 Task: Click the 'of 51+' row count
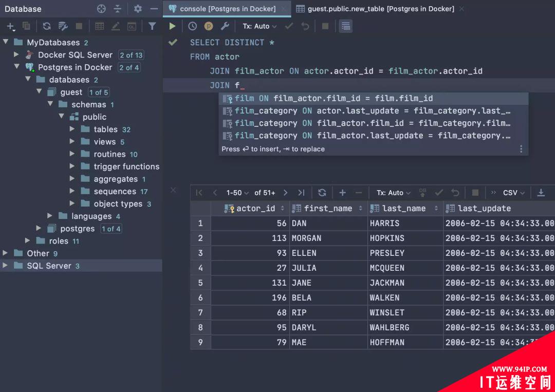(x=265, y=193)
